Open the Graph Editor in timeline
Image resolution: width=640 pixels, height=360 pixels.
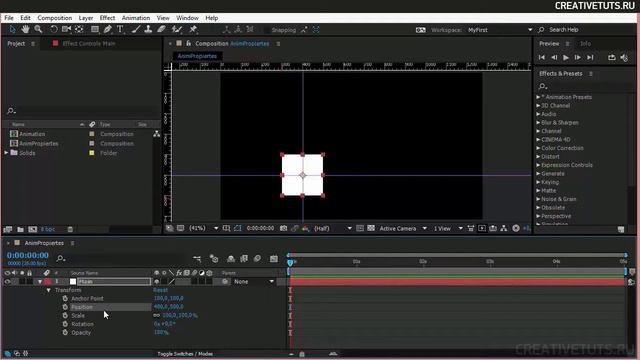[x=274, y=258]
